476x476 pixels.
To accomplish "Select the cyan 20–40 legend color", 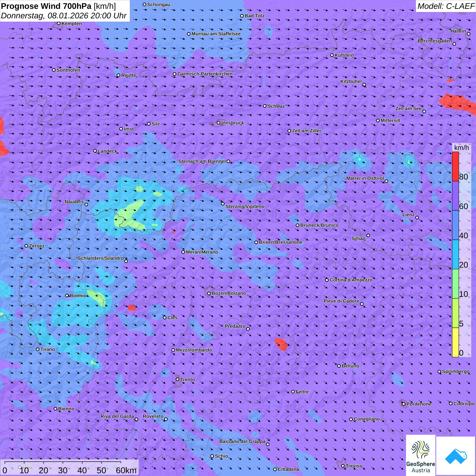I will click(x=455, y=254).
